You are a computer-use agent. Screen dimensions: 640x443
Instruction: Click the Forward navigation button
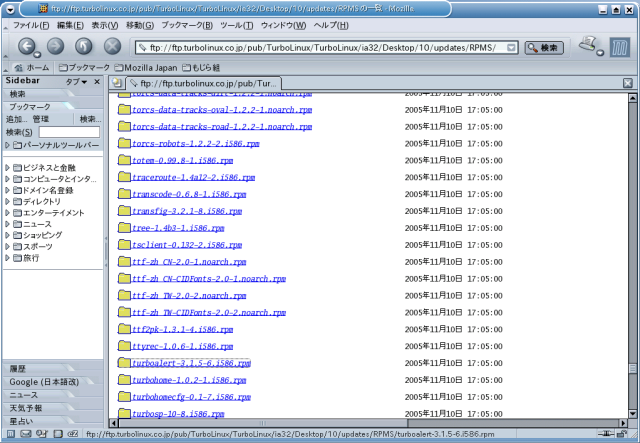[56, 46]
